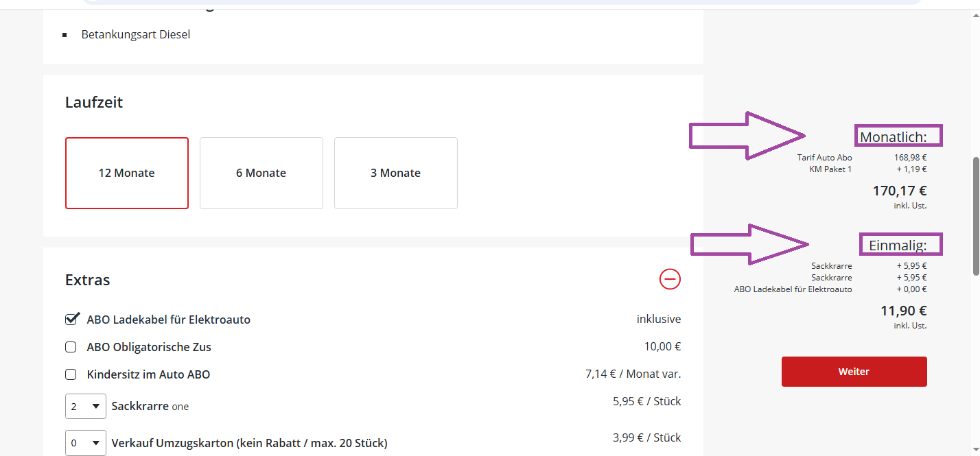Viewport: 980px width, 456px height.
Task: Choose the 6 Monate duration option
Action: coord(261,173)
